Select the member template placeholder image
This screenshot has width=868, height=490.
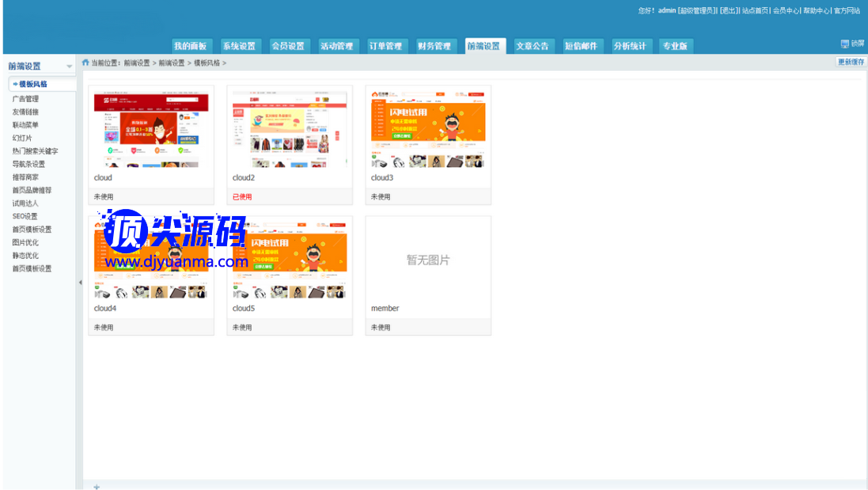pos(428,260)
